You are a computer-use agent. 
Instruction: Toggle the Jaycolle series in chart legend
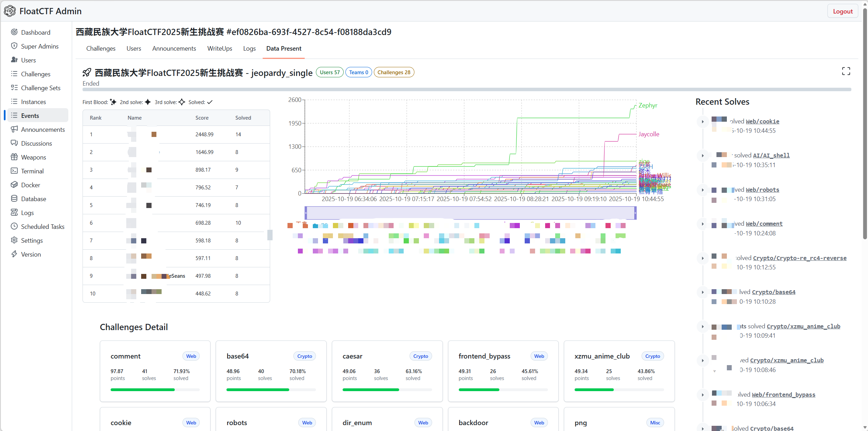(x=649, y=134)
